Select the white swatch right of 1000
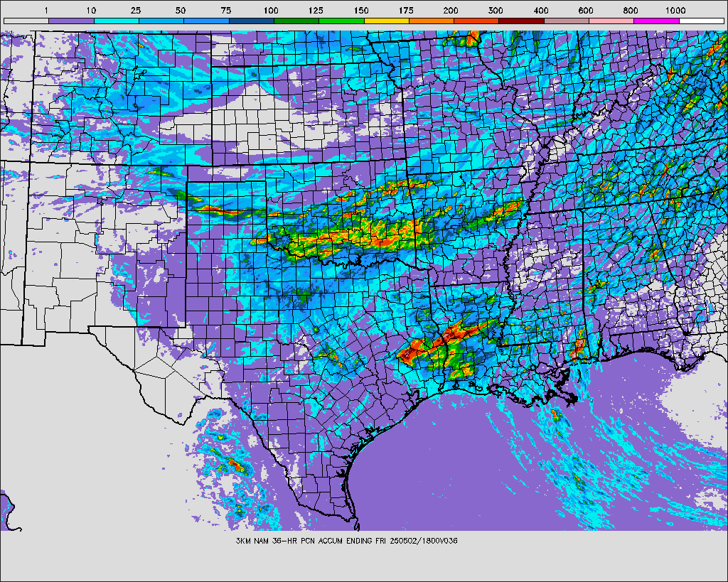 point(702,21)
